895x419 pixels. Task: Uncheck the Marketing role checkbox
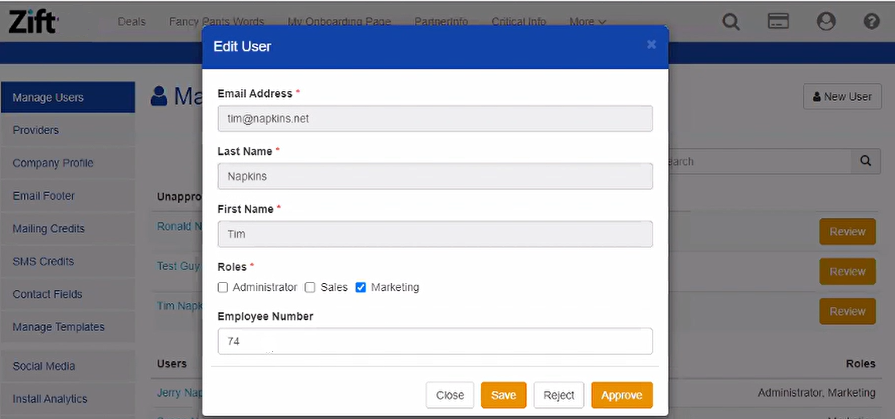pyautogui.click(x=361, y=288)
